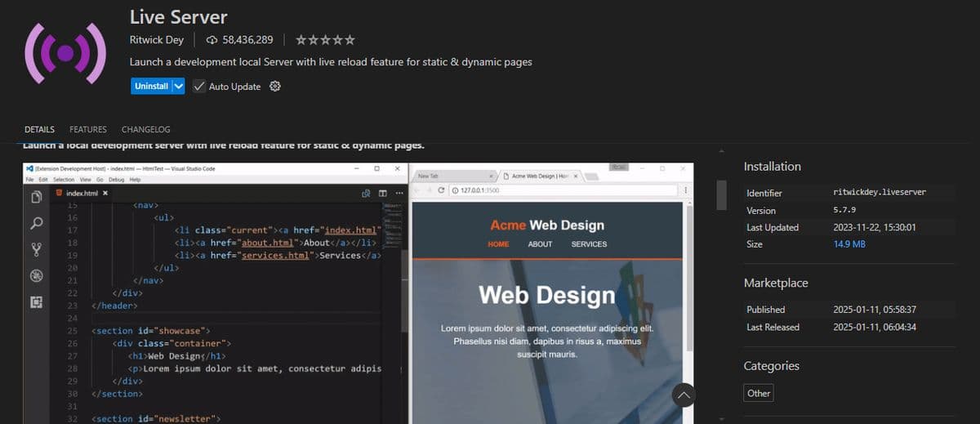The image size is (980, 424).
Task: Click the details pane vertical scrollbar
Action: tap(721, 194)
